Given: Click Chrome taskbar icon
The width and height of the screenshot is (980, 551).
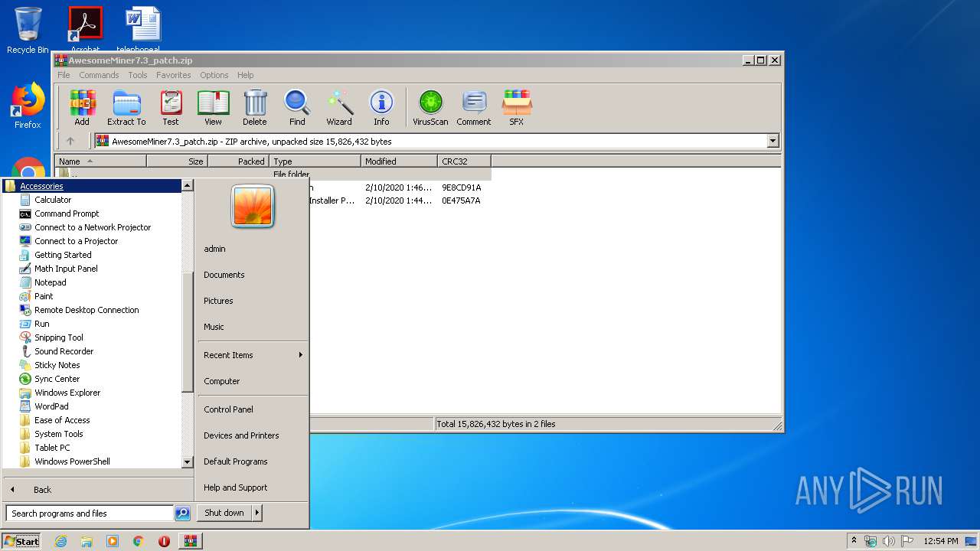Looking at the screenshot, I should point(138,541).
